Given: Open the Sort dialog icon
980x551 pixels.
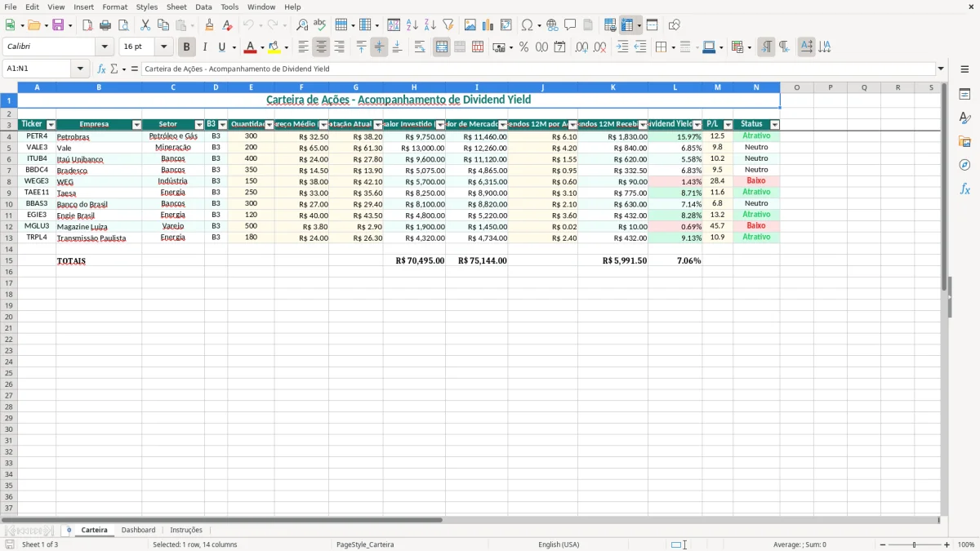Looking at the screenshot, I should [x=394, y=25].
